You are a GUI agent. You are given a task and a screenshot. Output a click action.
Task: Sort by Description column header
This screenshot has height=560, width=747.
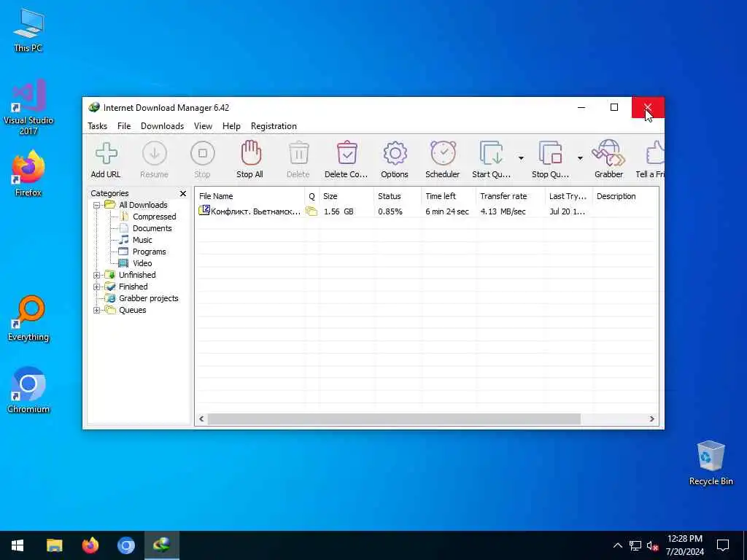(625, 196)
